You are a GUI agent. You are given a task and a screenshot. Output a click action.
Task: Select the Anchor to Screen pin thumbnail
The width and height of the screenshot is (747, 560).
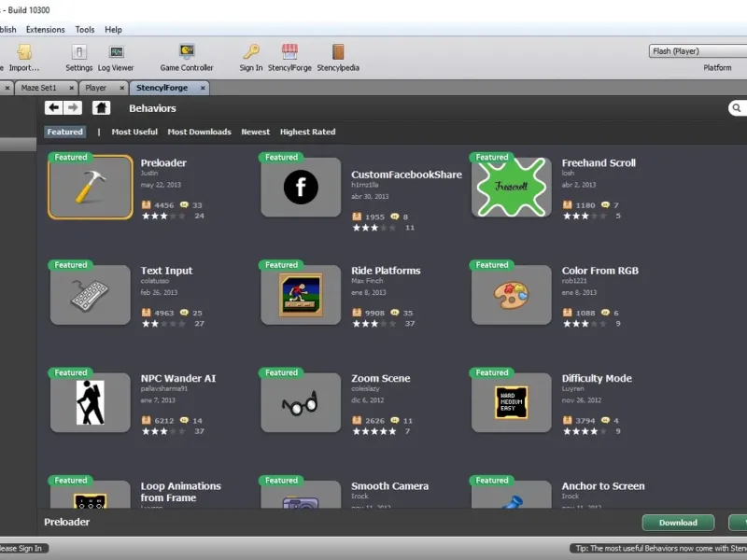511,496
